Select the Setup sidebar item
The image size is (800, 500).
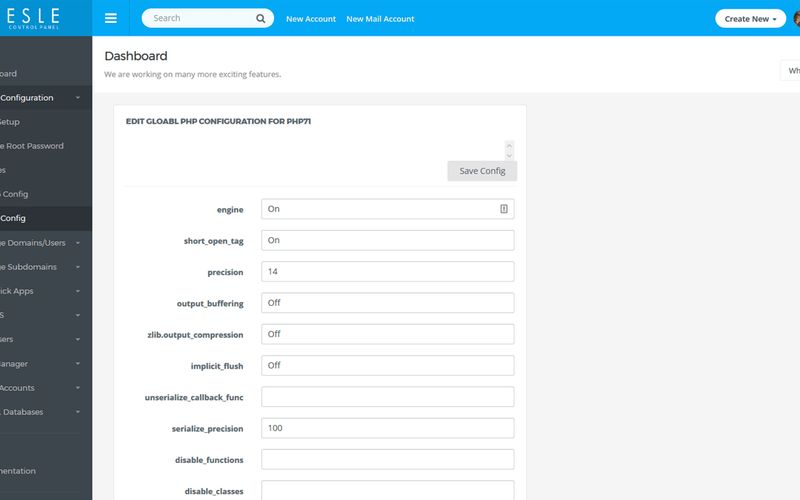10,122
